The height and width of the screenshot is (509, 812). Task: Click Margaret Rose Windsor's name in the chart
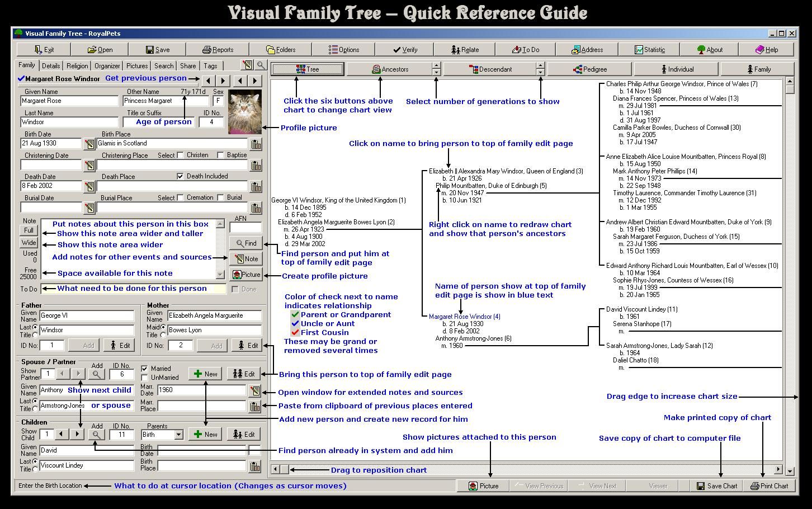(463, 316)
